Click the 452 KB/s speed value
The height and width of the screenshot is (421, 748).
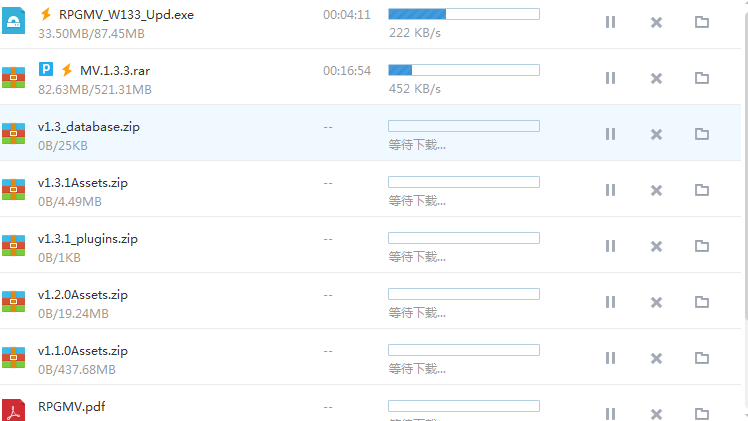[415, 89]
